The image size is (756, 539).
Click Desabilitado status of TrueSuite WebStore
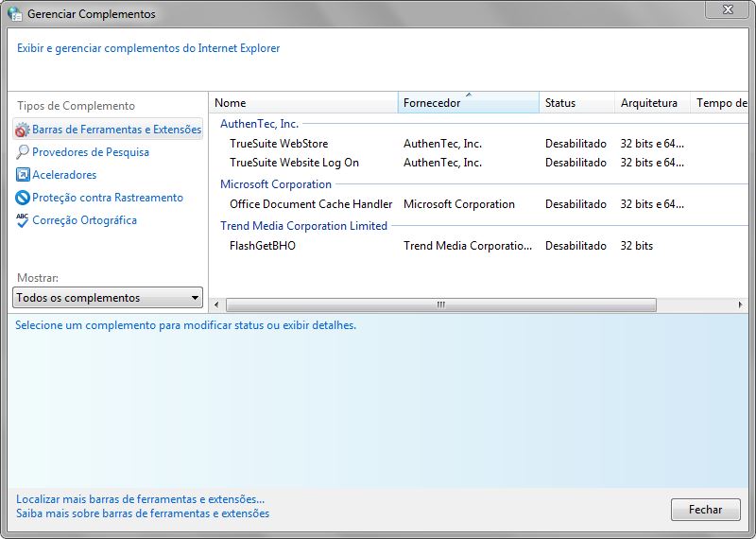(576, 144)
